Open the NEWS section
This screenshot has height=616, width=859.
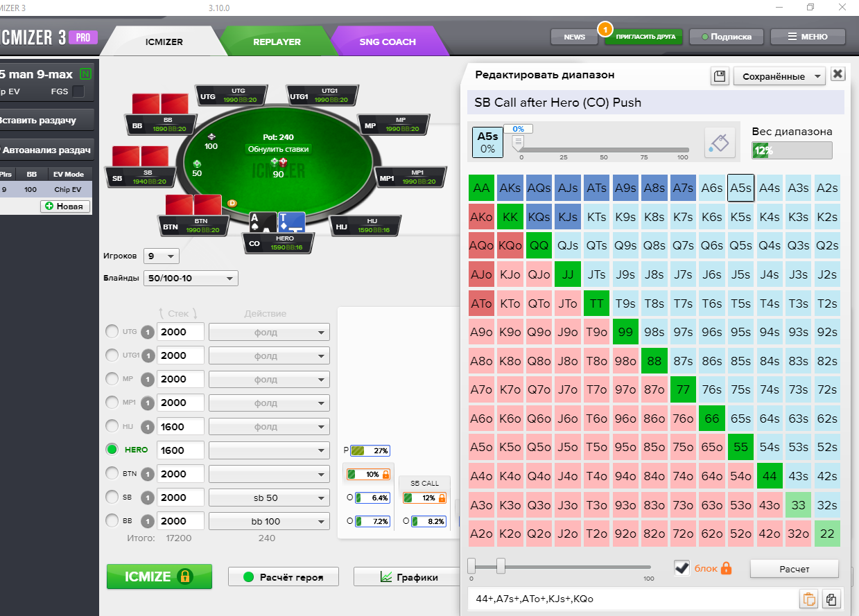(x=575, y=37)
